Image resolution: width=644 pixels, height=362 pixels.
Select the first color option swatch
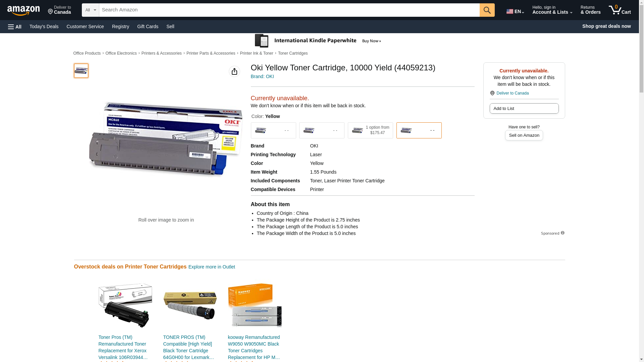(x=273, y=130)
